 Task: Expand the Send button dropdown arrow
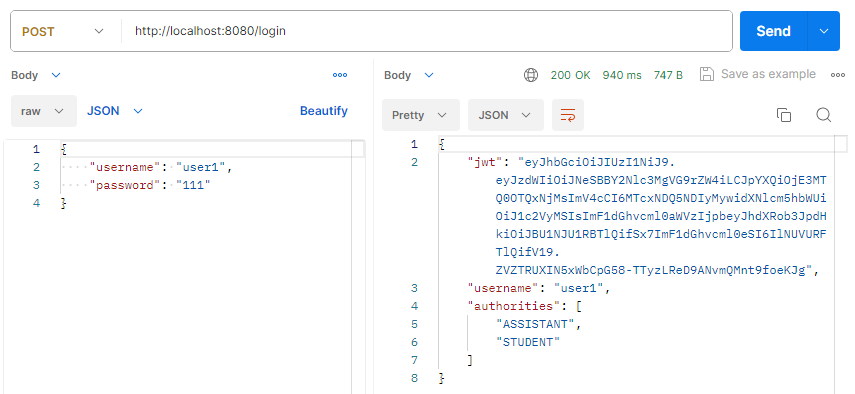(823, 31)
